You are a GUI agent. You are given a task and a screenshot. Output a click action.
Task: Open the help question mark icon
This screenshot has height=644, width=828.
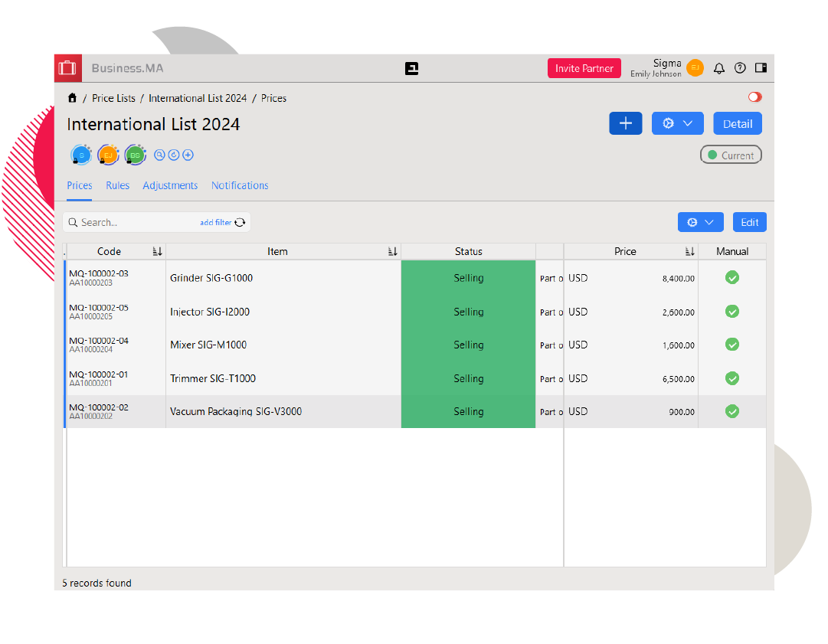tap(739, 68)
